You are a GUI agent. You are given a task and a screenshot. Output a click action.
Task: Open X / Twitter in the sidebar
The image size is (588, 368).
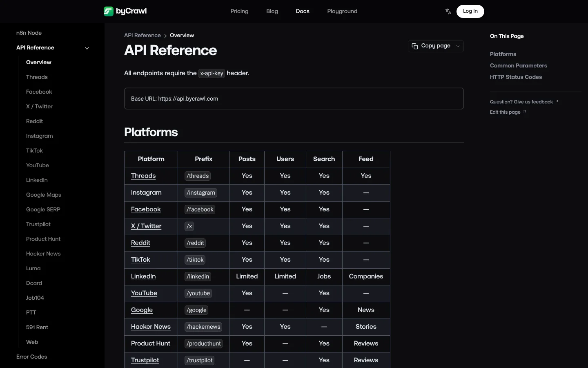click(x=39, y=106)
